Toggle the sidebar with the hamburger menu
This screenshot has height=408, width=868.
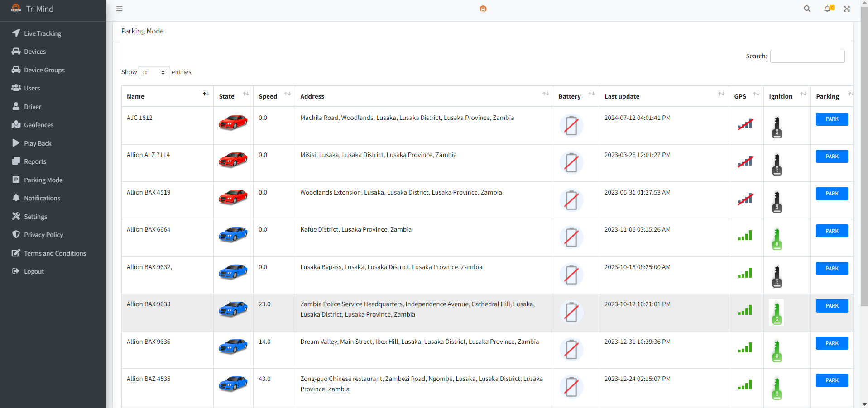click(119, 9)
